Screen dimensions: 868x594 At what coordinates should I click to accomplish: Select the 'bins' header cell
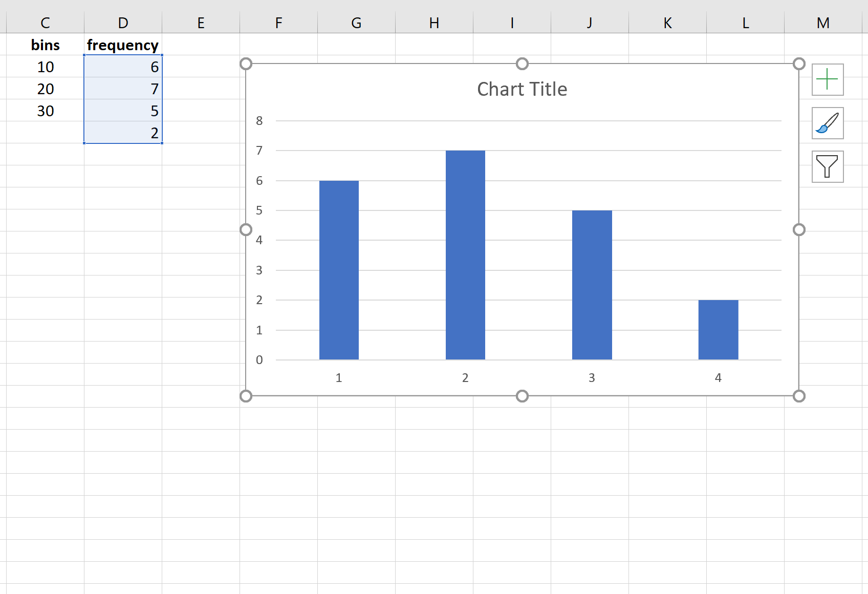pos(45,45)
